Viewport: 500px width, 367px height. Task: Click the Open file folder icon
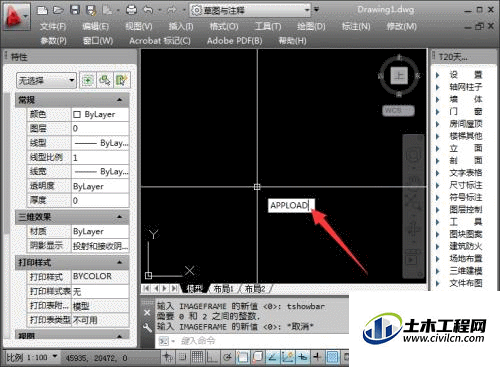point(58,10)
